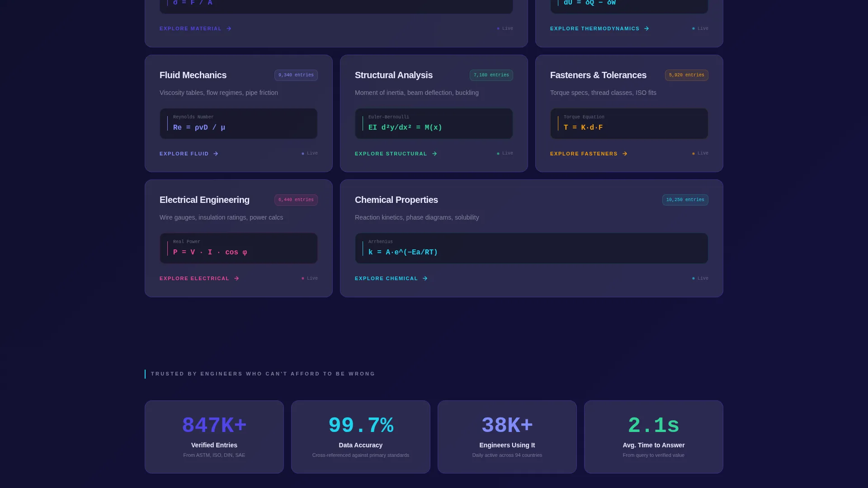Click the 6,440 entries badge

[296, 200]
